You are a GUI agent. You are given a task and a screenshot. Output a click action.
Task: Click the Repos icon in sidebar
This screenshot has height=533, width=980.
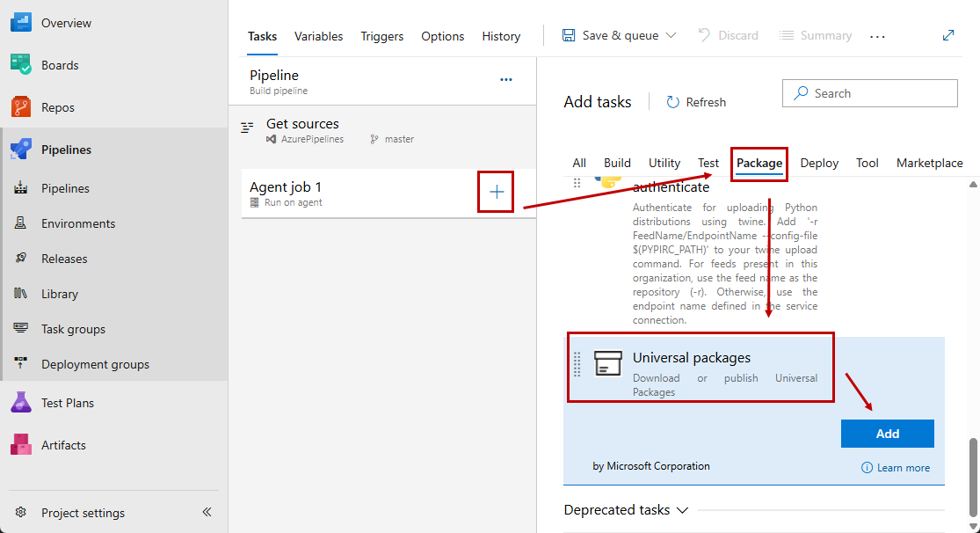click(20, 107)
